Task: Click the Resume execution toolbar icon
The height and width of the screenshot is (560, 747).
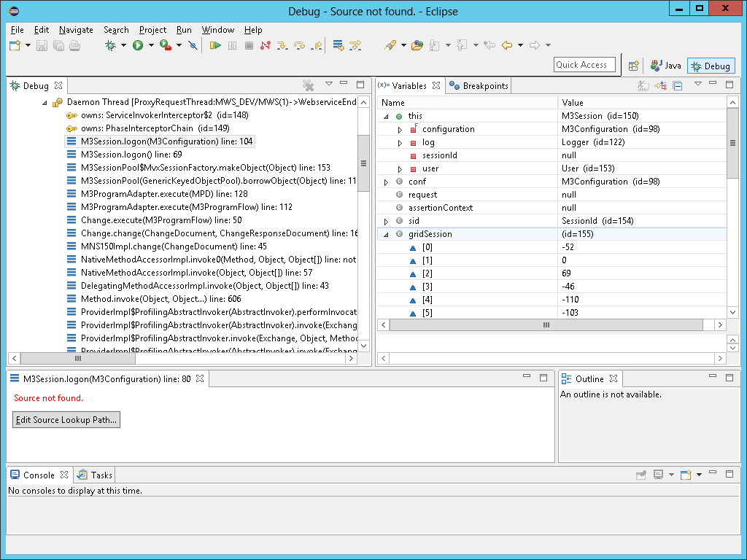Action: (215, 45)
